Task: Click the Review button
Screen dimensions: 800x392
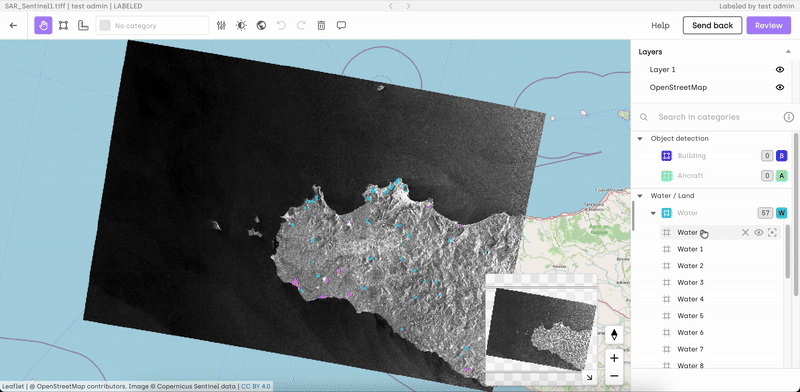Action: pos(768,26)
